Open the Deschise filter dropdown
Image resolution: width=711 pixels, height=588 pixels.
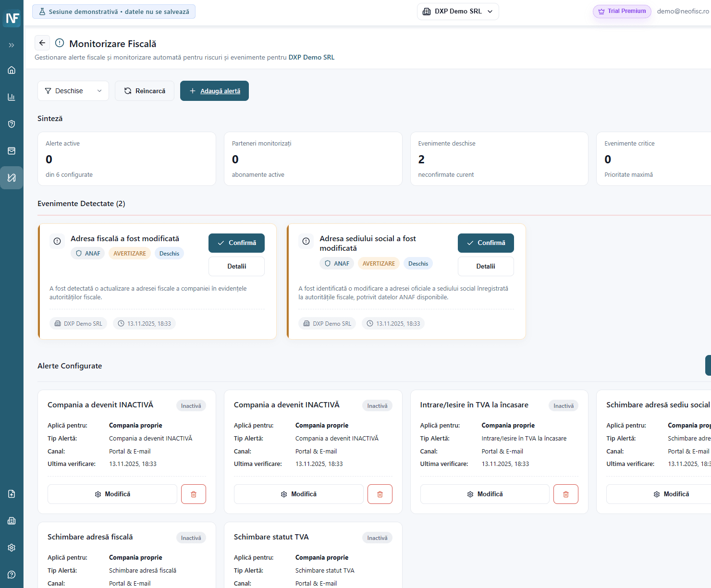[x=73, y=91]
